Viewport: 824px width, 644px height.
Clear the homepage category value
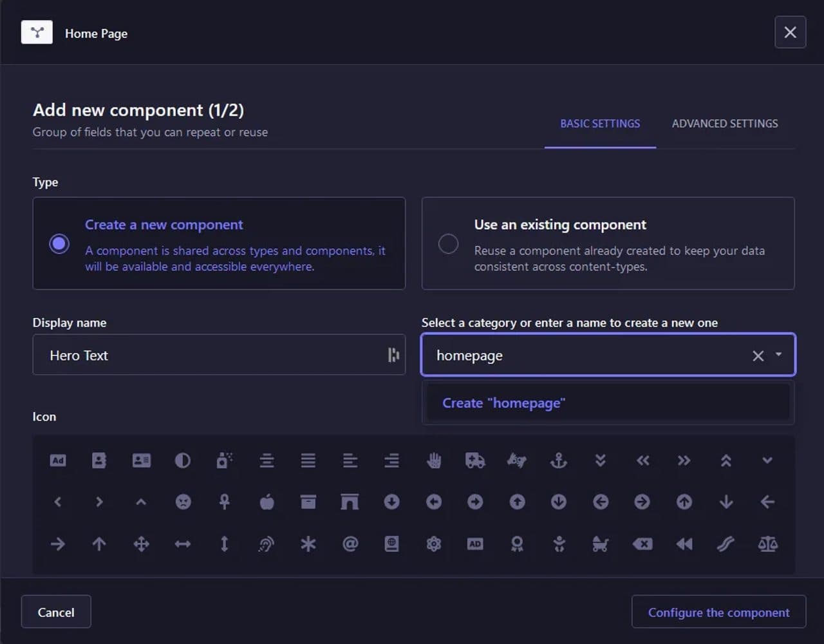[758, 355]
